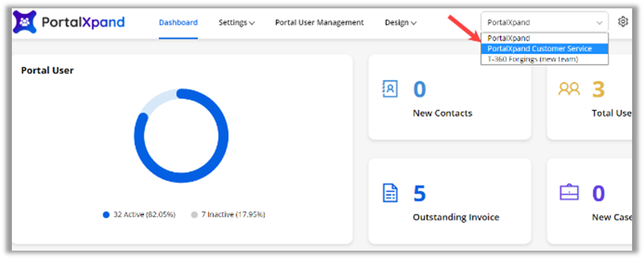Click the PortalXpand brand name text
Image resolution: width=644 pixels, height=259 pixels.
[x=83, y=23]
